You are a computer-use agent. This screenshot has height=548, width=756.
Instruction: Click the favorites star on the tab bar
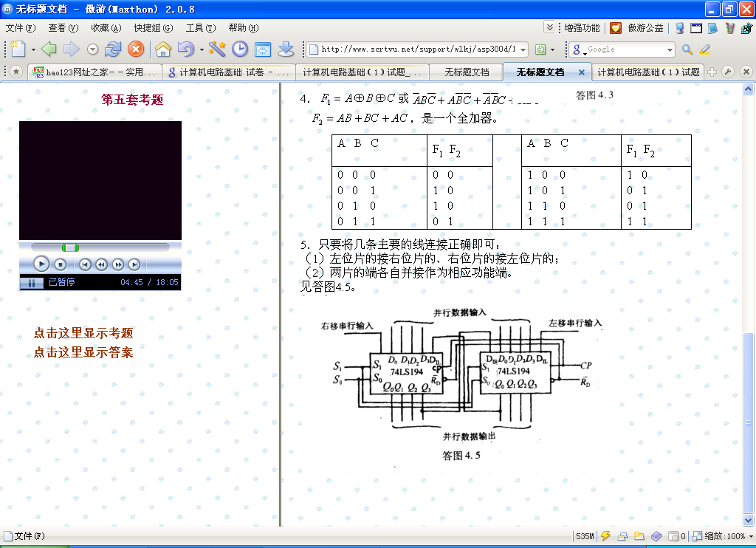pyautogui.click(x=16, y=72)
